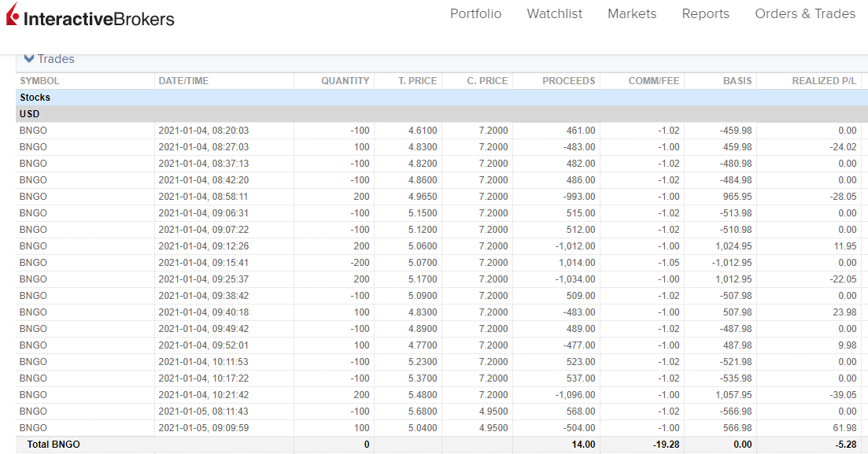Click the SYMBOL column header
The height and width of the screenshot is (454, 868).
point(40,81)
